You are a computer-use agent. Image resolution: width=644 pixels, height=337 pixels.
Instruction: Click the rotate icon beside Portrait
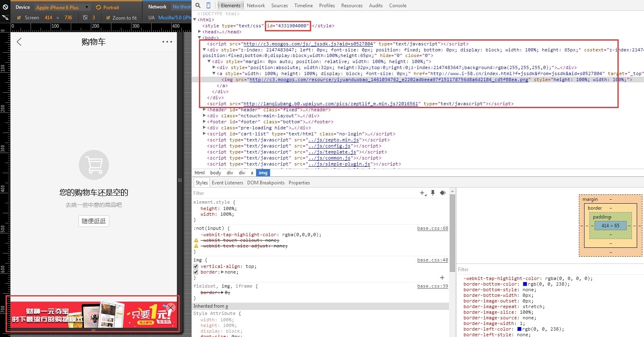click(98, 7)
